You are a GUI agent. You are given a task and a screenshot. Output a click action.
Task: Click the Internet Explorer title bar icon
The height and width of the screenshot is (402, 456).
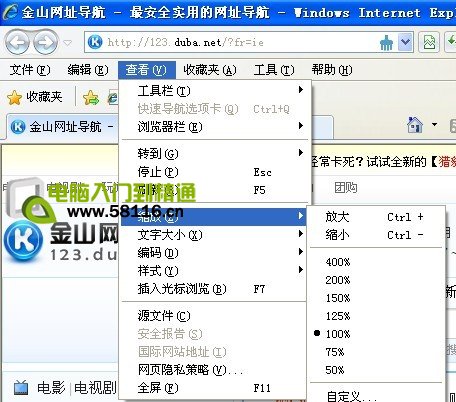pyautogui.click(x=10, y=12)
